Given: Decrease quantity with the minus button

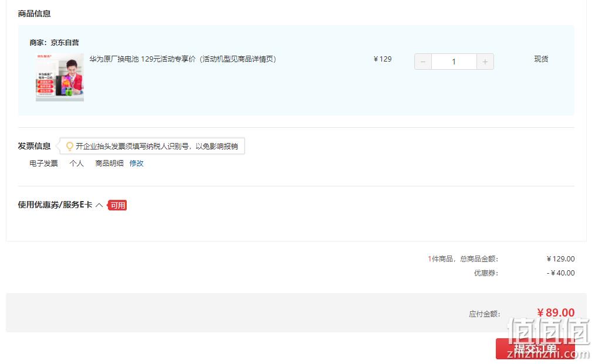Looking at the screenshot, I should tap(422, 62).
